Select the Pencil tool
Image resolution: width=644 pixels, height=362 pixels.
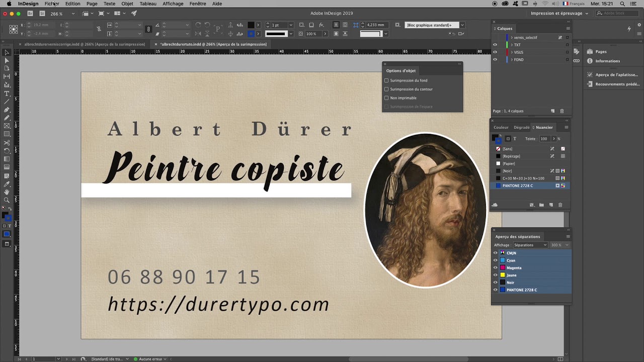[7, 118]
